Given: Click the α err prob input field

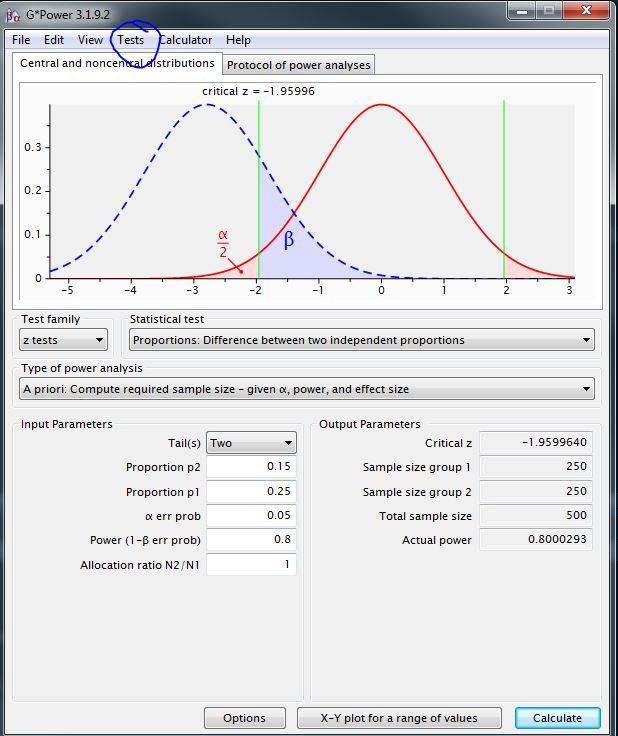Looking at the screenshot, I should pos(251,515).
